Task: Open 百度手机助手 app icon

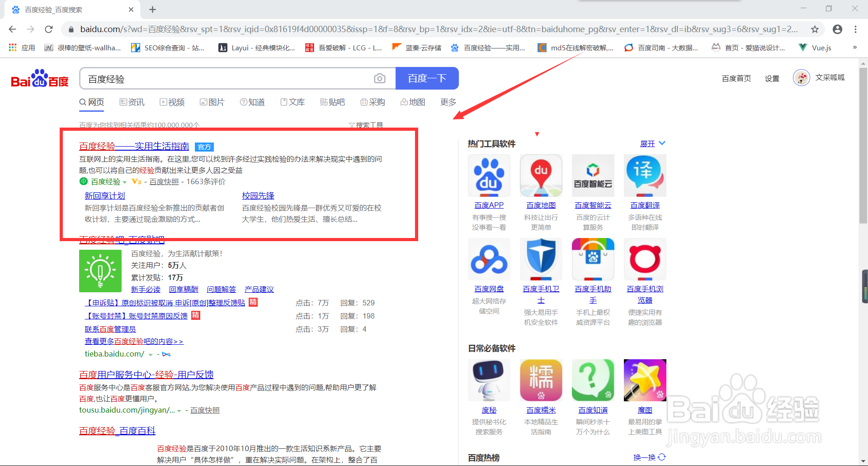Action: (x=593, y=259)
